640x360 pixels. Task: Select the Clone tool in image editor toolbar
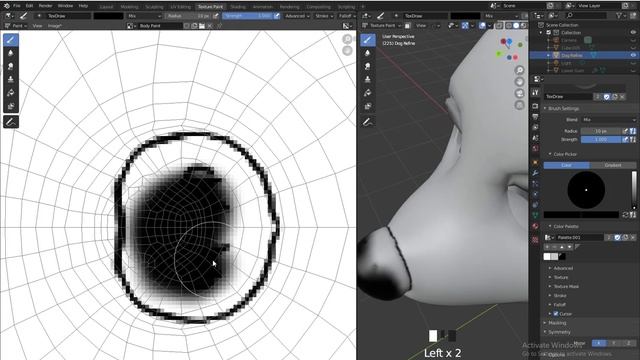[x=11, y=80]
